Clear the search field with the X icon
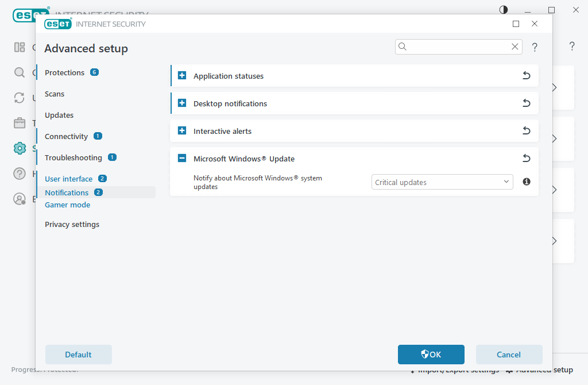Screen dimensions: 588x385 click(x=515, y=47)
